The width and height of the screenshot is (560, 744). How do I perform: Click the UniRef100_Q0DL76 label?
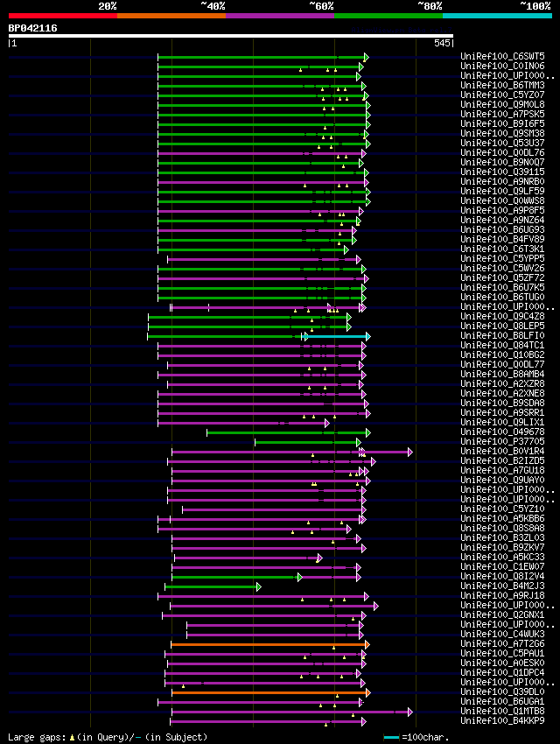(502, 153)
